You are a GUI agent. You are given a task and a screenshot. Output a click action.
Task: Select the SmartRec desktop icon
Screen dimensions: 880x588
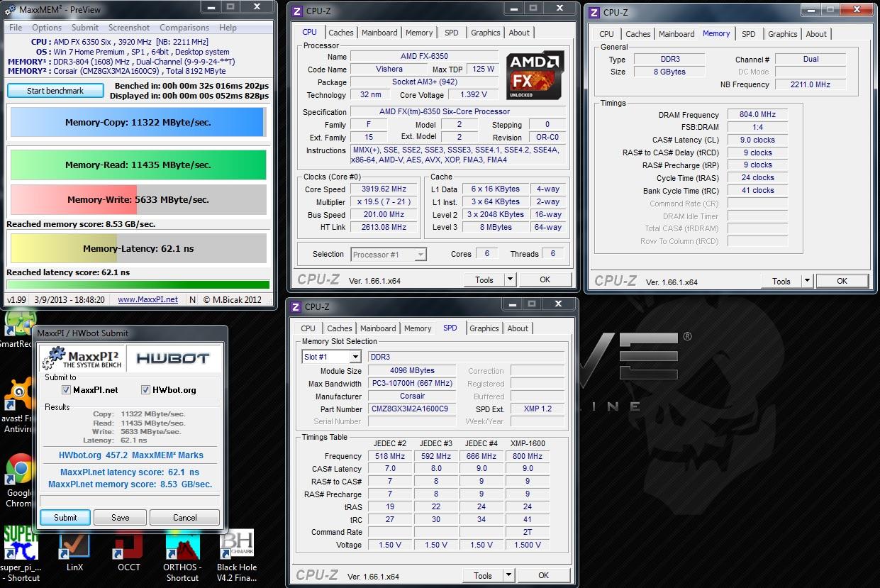17,331
